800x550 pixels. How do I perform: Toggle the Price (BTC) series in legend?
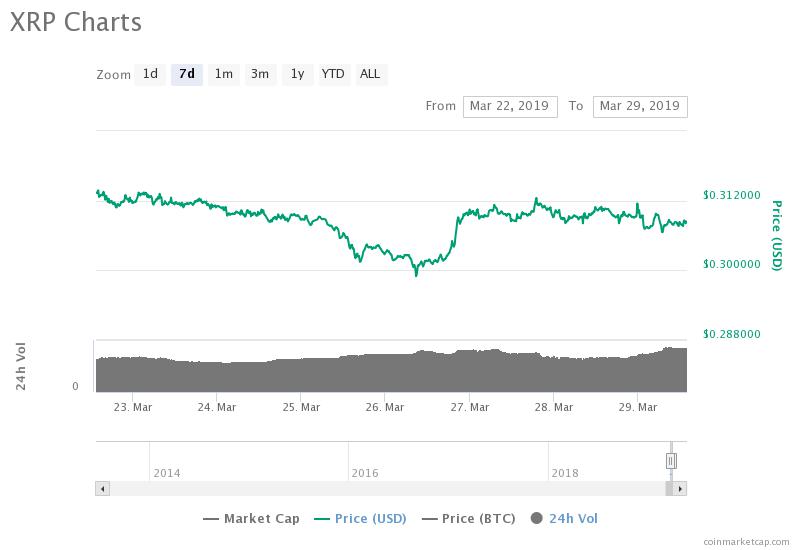coord(468,518)
